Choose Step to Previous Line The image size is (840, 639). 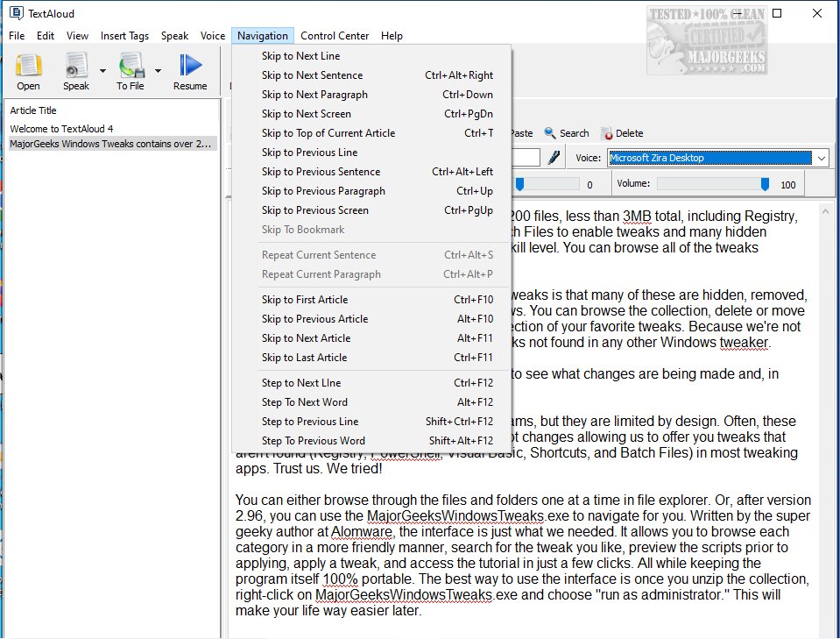click(371, 422)
